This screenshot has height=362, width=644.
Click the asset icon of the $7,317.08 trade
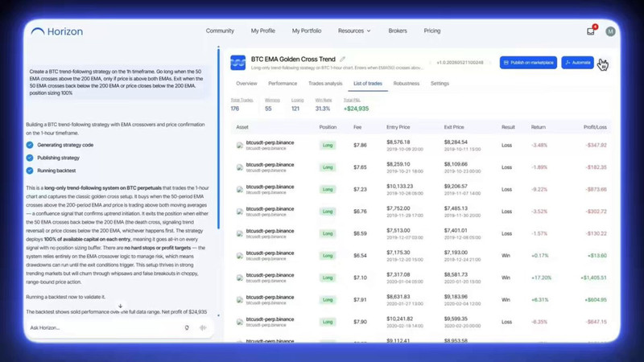pyautogui.click(x=240, y=278)
